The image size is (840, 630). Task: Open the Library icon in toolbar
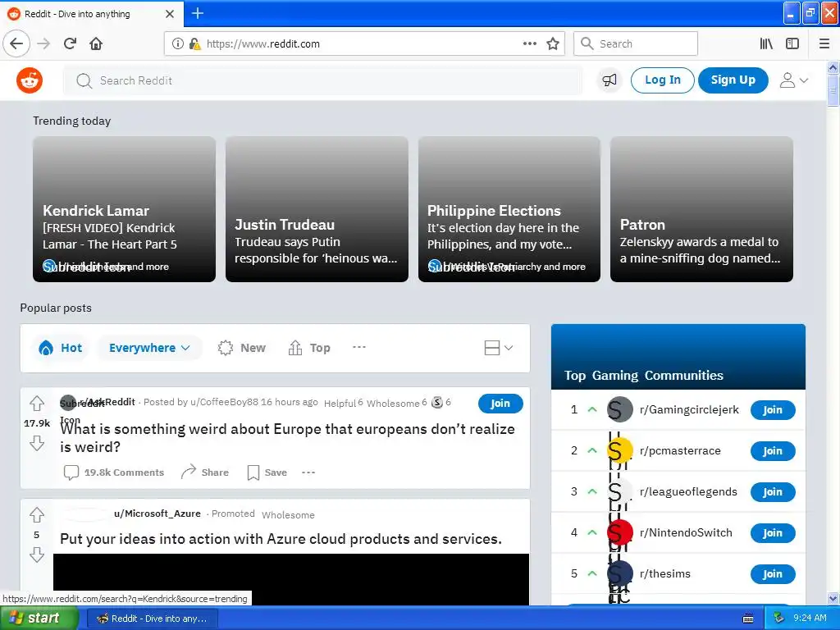tap(766, 43)
